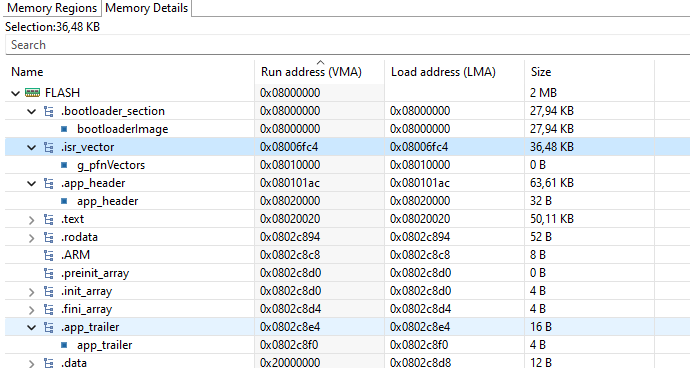Select the .init_array tree item
Viewport: 690px width, 368px height.
(87, 291)
